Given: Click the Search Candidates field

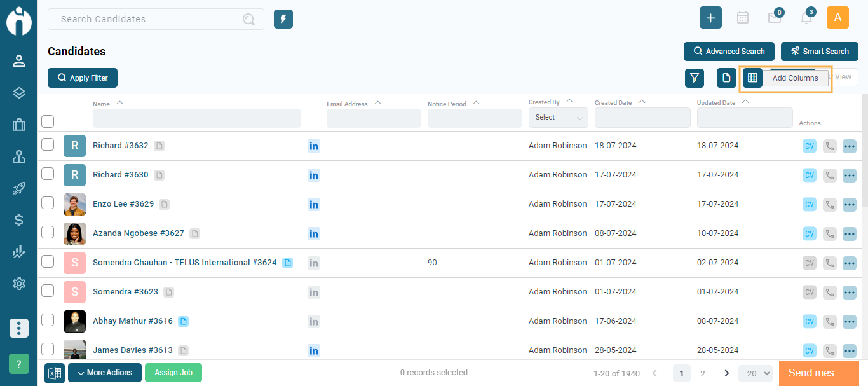Looking at the screenshot, I should 156,19.
